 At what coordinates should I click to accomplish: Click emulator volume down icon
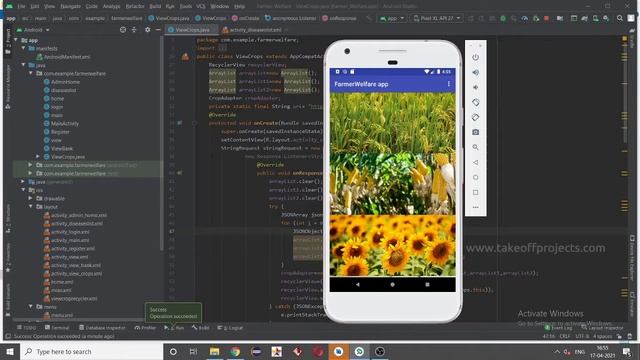pos(476,87)
